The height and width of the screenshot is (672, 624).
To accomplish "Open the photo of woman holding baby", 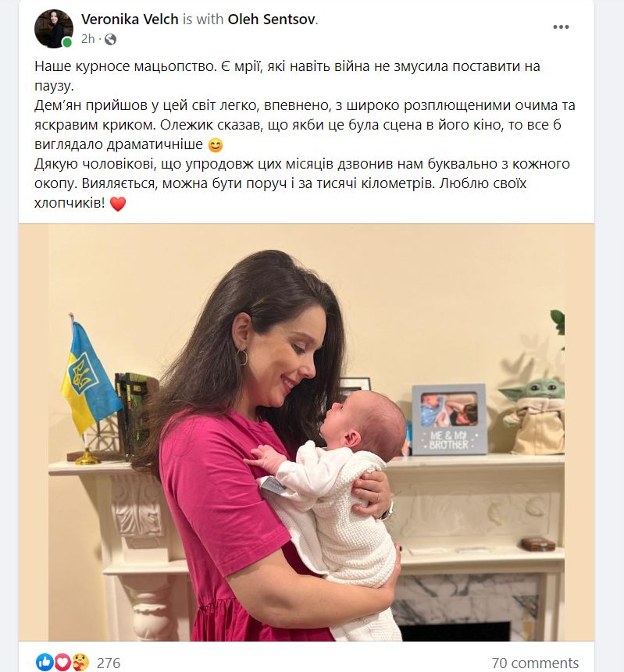I will coord(306,432).
